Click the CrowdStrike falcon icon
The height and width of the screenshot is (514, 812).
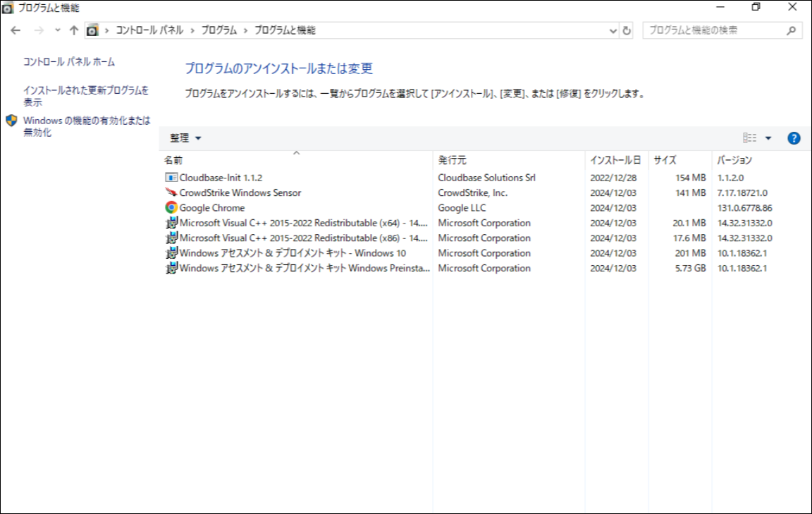click(171, 192)
